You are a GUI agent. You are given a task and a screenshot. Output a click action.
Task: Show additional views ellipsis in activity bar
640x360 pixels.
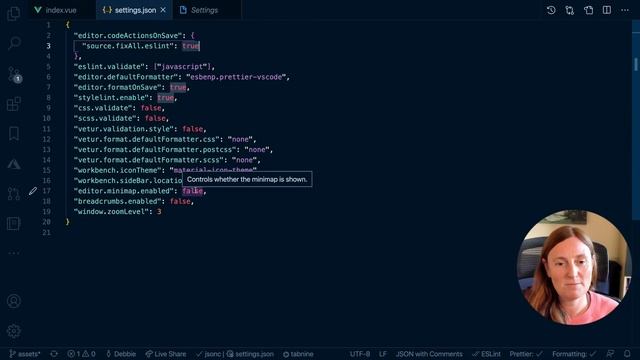point(14,253)
